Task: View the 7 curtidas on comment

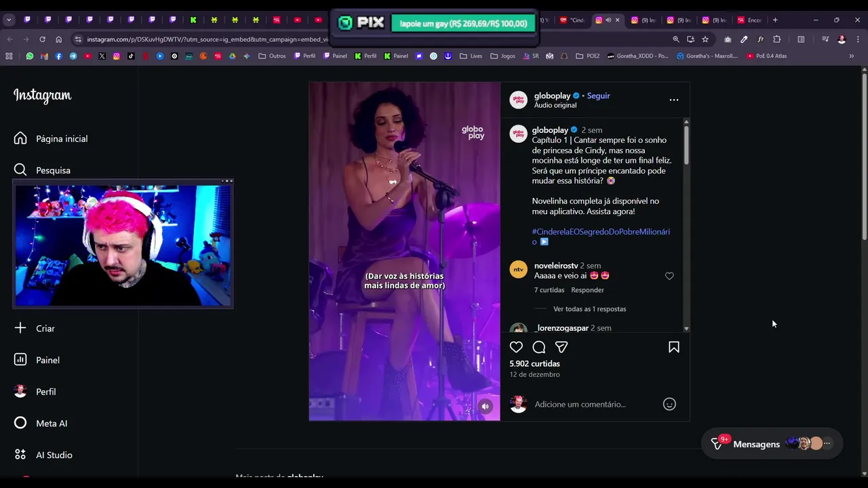Action: (549, 290)
